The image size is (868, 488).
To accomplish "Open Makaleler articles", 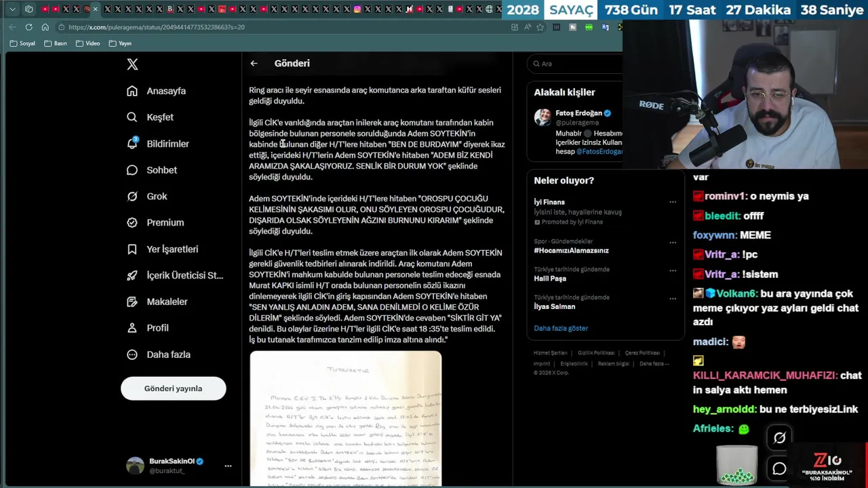I will [157, 302].
